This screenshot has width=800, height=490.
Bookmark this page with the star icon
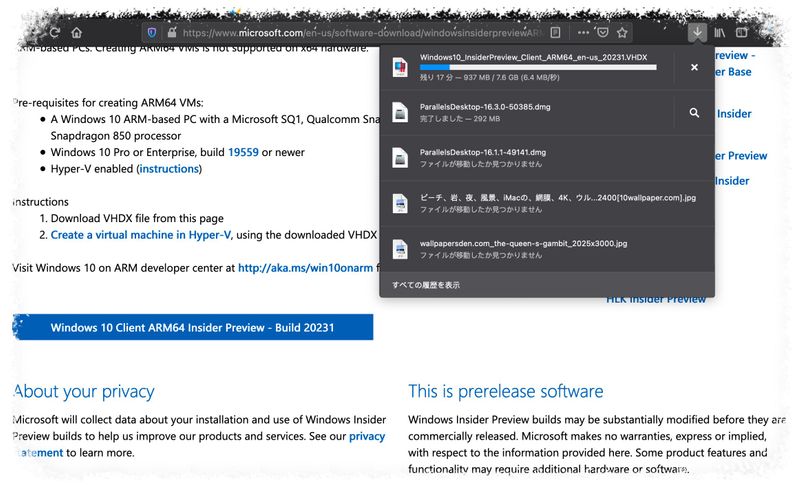622,32
